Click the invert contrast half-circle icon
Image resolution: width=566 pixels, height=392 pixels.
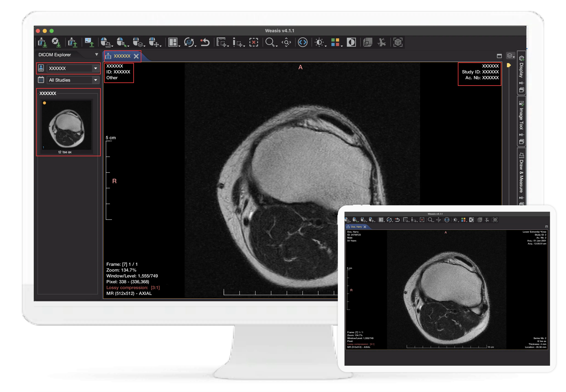tap(351, 42)
